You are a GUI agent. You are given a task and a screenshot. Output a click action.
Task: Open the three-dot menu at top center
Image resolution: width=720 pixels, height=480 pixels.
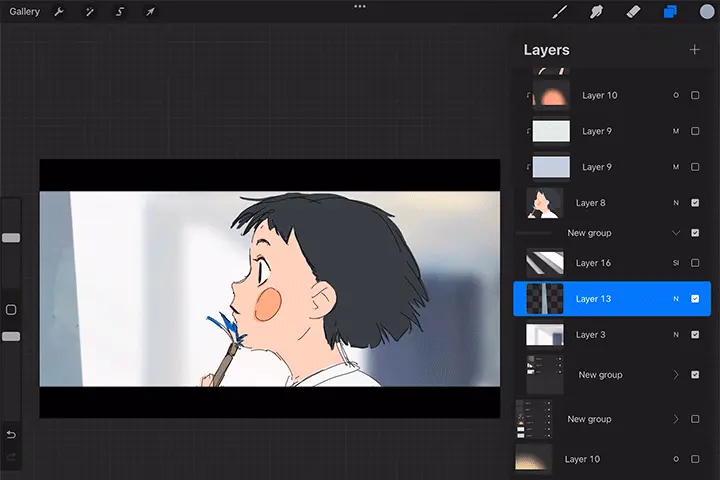(x=360, y=6)
